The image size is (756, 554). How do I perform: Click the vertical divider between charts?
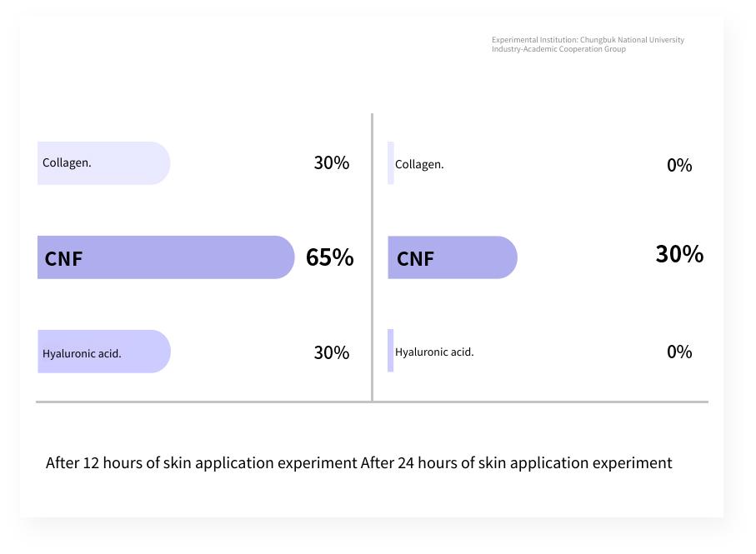373,257
